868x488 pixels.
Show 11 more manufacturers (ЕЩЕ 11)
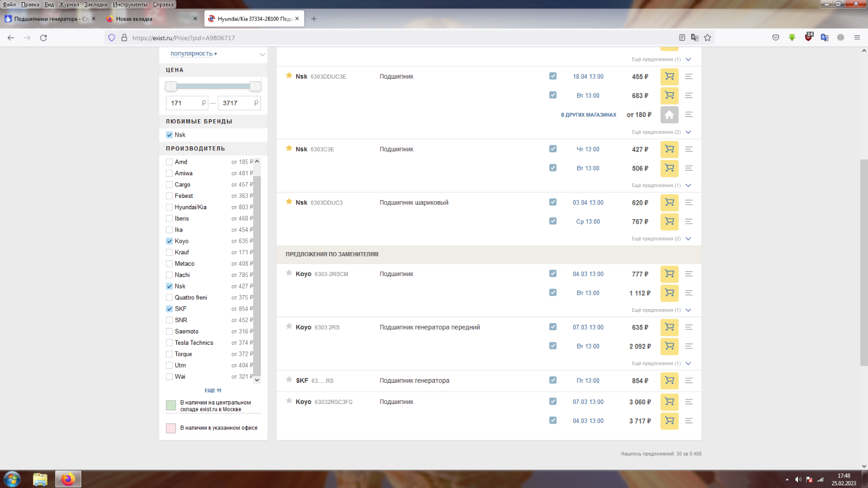213,390
